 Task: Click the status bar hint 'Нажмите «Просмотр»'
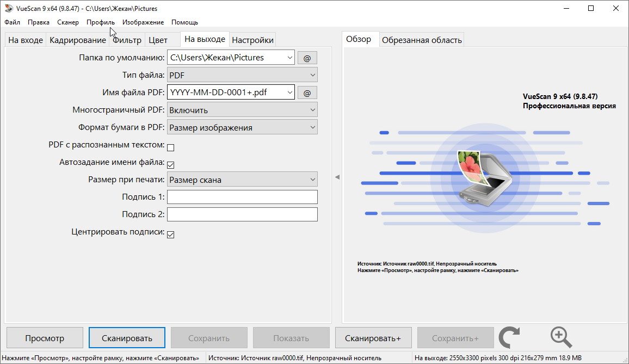(100, 358)
